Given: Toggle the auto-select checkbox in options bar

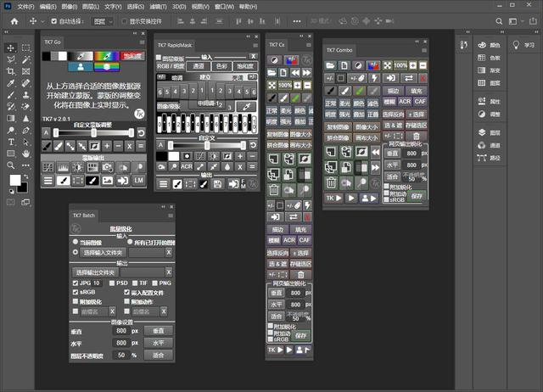Looking at the screenshot, I should (54, 21).
